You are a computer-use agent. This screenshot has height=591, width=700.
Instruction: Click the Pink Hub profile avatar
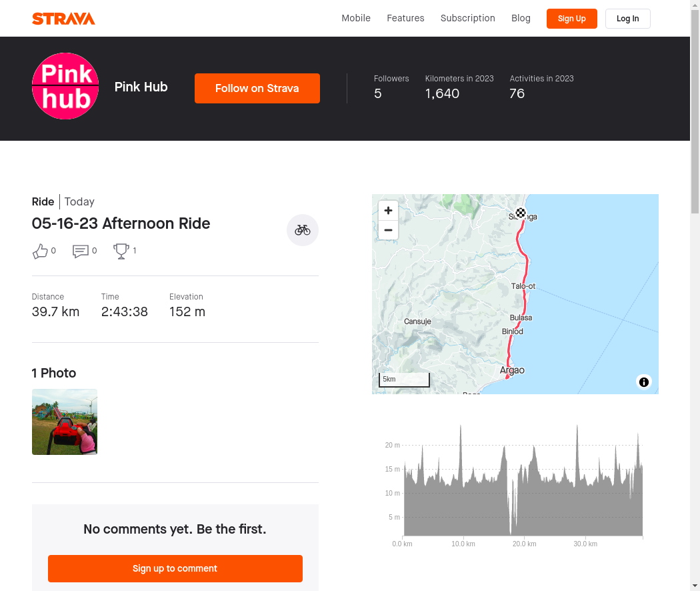[65, 86]
